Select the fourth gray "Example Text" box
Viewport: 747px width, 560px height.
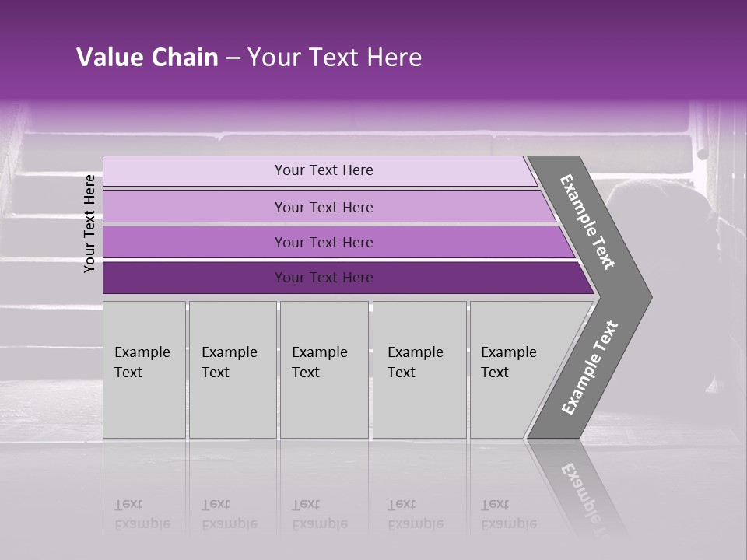click(419, 369)
